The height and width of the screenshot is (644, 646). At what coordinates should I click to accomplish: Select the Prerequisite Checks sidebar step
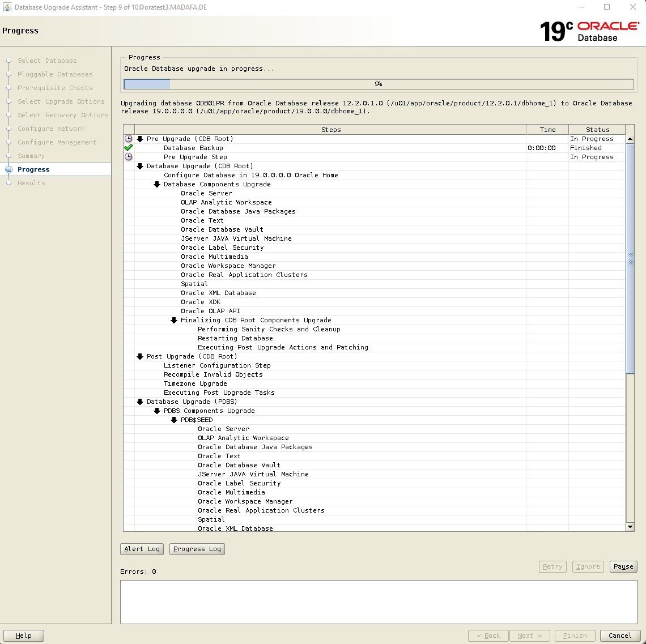(55, 88)
